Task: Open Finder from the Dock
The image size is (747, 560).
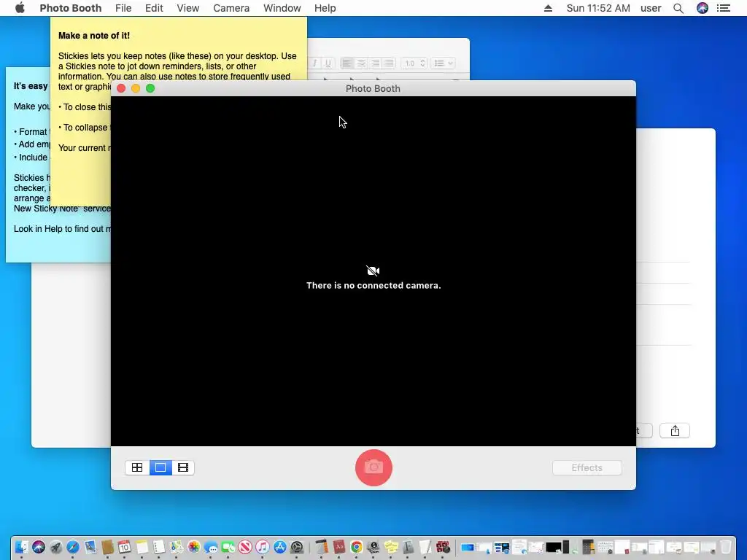Action: (21, 547)
